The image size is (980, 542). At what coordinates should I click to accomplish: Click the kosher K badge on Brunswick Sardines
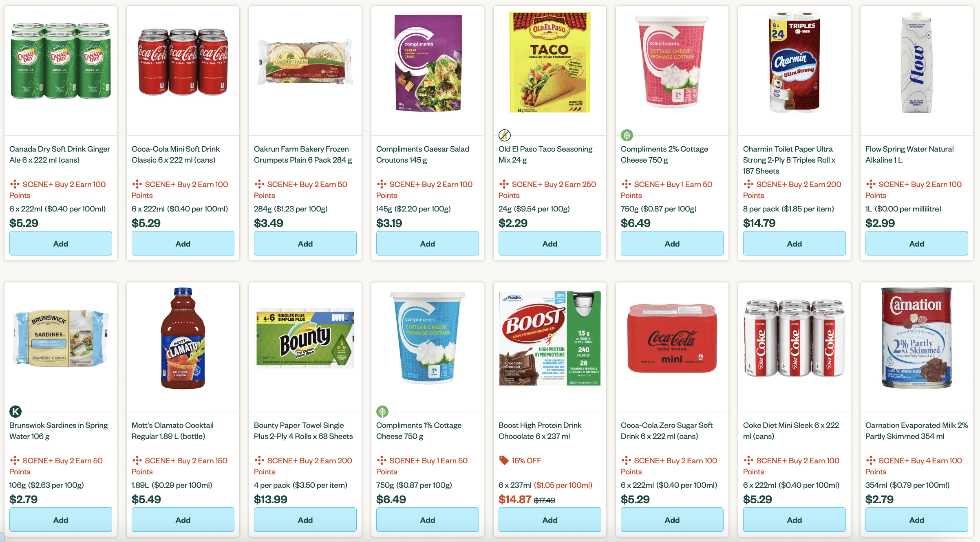tap(15, 411)
